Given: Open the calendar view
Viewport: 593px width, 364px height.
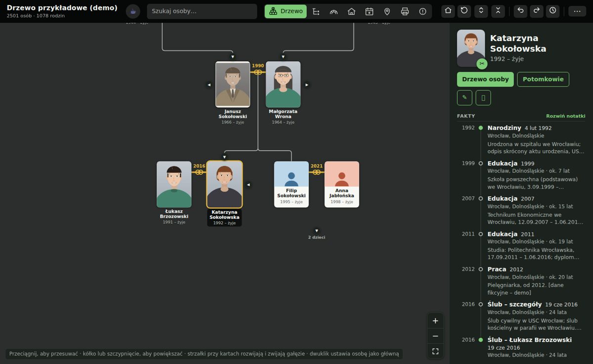Looking at the screenshot, I should (369, 11).
